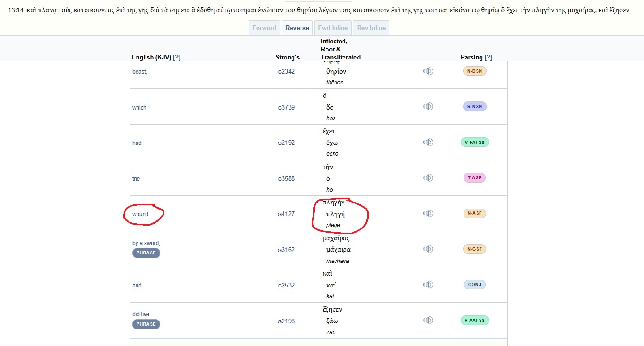This screenshot has height=346, width=644.
Task: Open the help link beside Parsing
Action: coord(488,58)
